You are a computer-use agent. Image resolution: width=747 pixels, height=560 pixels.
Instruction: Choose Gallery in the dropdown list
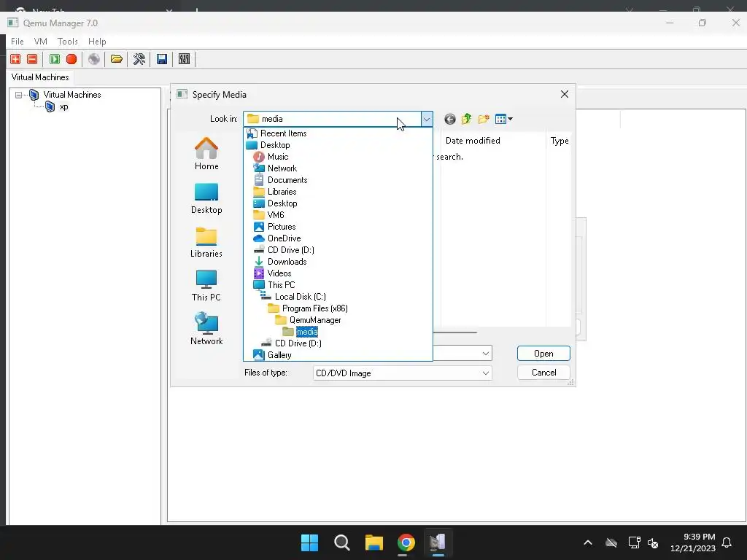tap(279, 355)
